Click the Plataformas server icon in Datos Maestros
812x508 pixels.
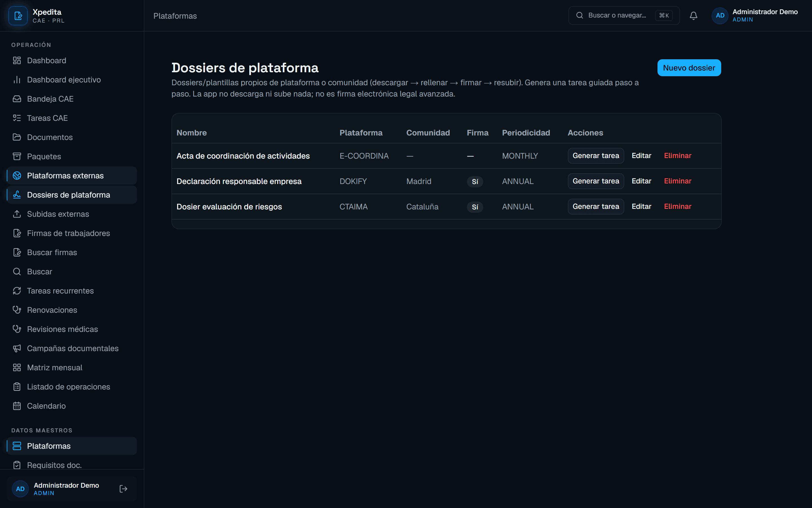tap(17, 446)
